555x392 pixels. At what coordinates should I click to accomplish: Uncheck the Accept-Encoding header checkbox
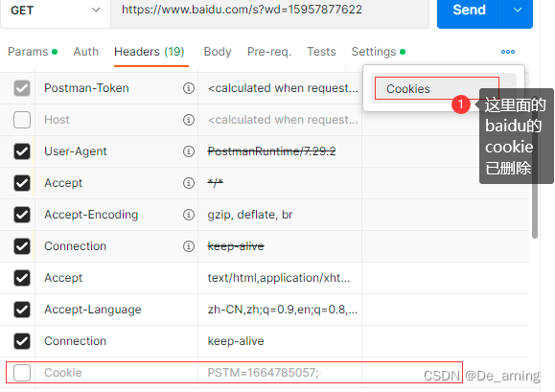22,215
